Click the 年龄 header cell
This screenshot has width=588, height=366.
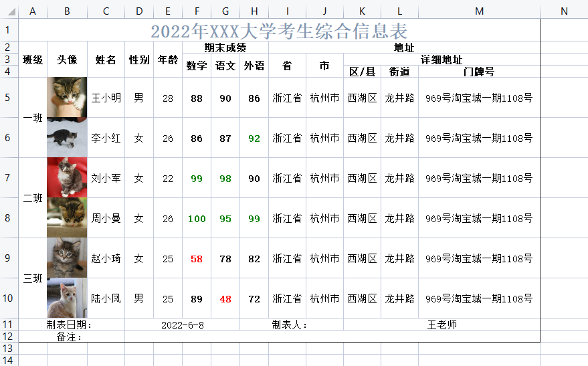point(168,60)
